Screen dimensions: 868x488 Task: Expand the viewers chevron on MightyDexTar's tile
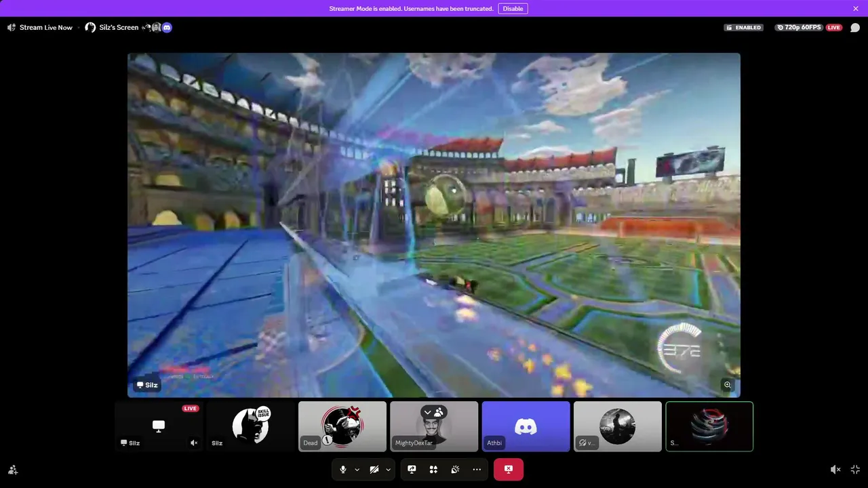pyautogui.click(x=427, y=412)
